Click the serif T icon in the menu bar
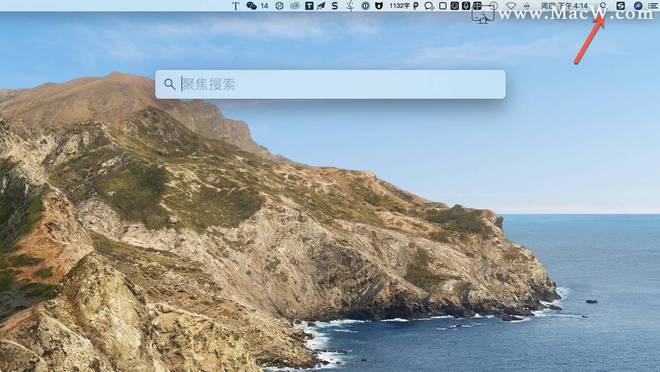This screenshot has width=660, height=372. (x=236, y=5)
